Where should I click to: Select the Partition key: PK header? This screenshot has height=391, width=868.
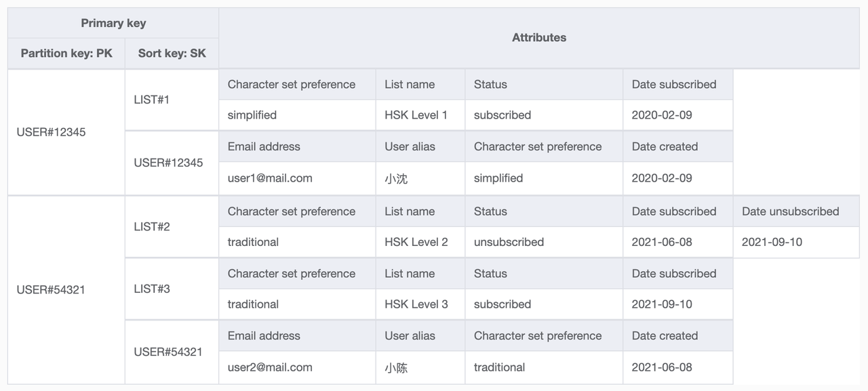(66, 53)
